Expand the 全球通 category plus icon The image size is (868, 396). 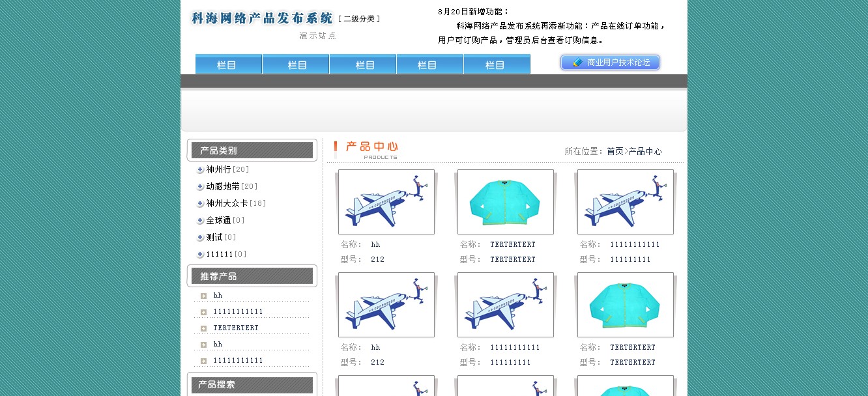point(200,221)
